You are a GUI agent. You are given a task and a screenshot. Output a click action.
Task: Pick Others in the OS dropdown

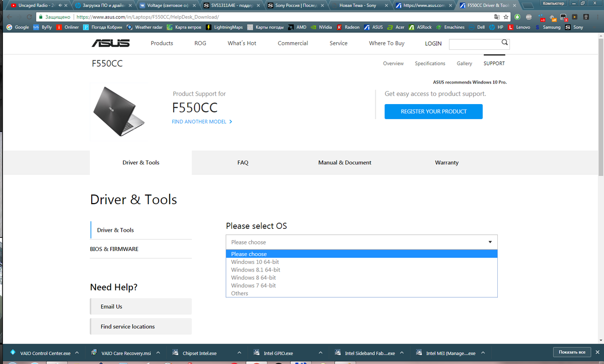pos(240,294)
